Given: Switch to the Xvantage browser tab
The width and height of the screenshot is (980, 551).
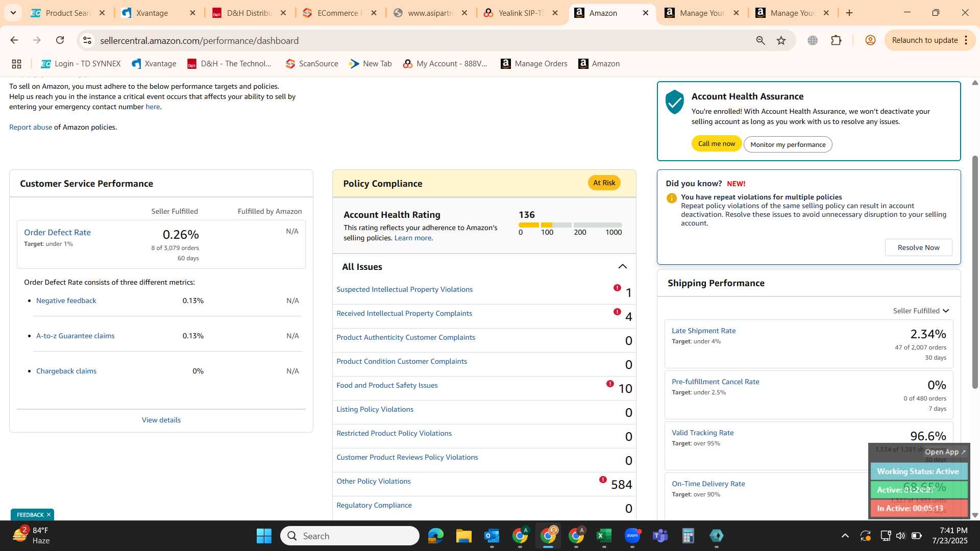Looking at the screenshot, I should pos(158,13).
